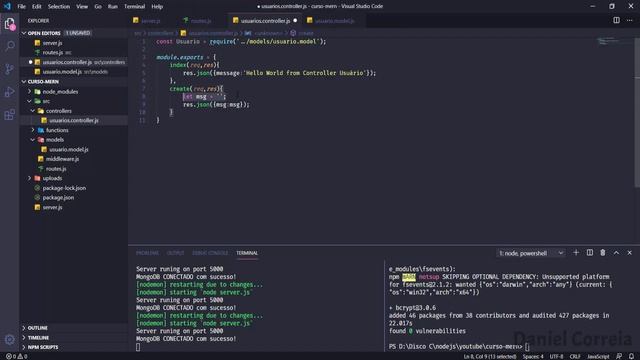Screen dimensions: 640x360
Task: Open routes.js in Open Editors list
Action: pos(52,53)
